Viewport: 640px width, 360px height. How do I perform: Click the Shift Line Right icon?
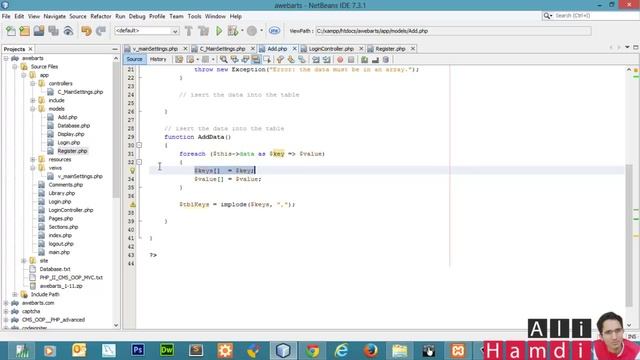(327, 60)
